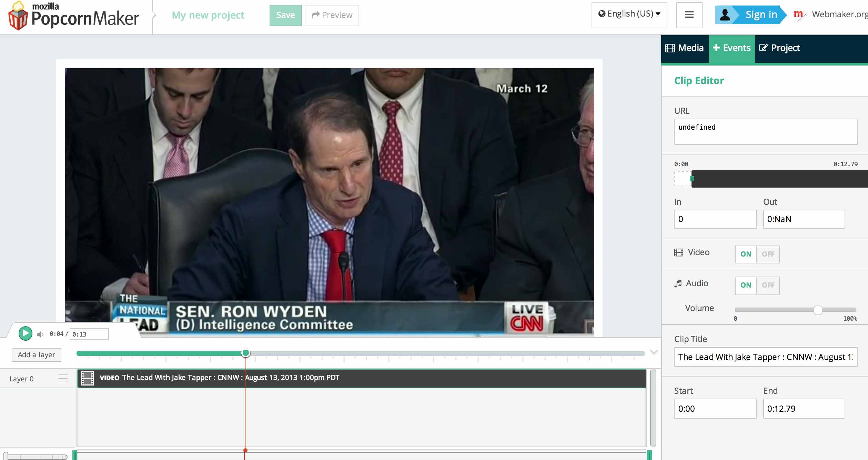This screenshot has width=868, height=460.
Task: Click the bottom timeline left green handle
Action: pos(75,455)
